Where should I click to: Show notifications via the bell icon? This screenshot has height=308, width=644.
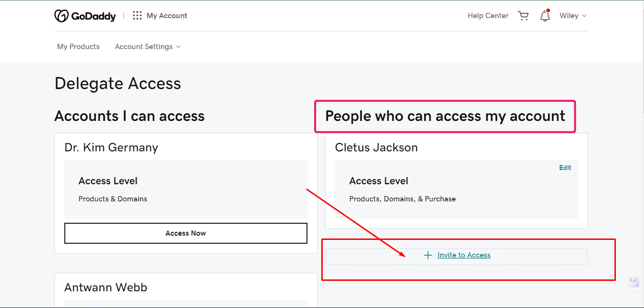545,16
